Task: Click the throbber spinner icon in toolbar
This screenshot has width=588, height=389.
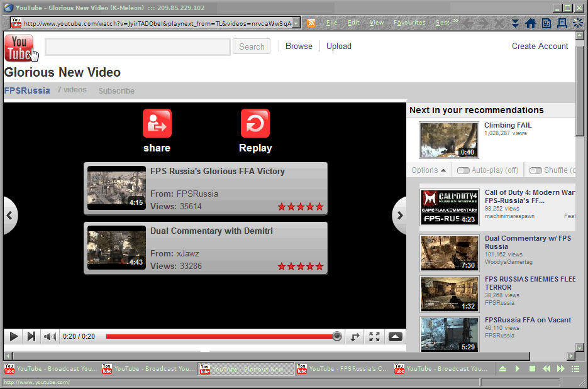Action: [x=578, y=23]
